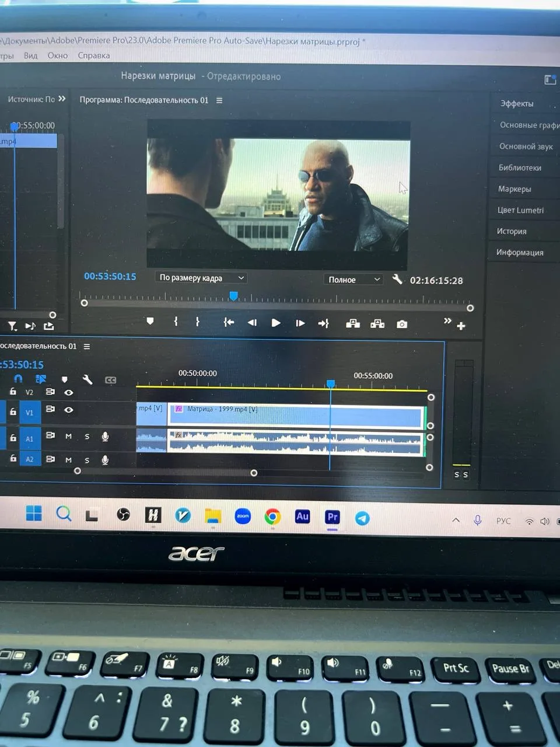Jump to Out point in program monitor
The image size is (560, 747).
coord(323,323)
